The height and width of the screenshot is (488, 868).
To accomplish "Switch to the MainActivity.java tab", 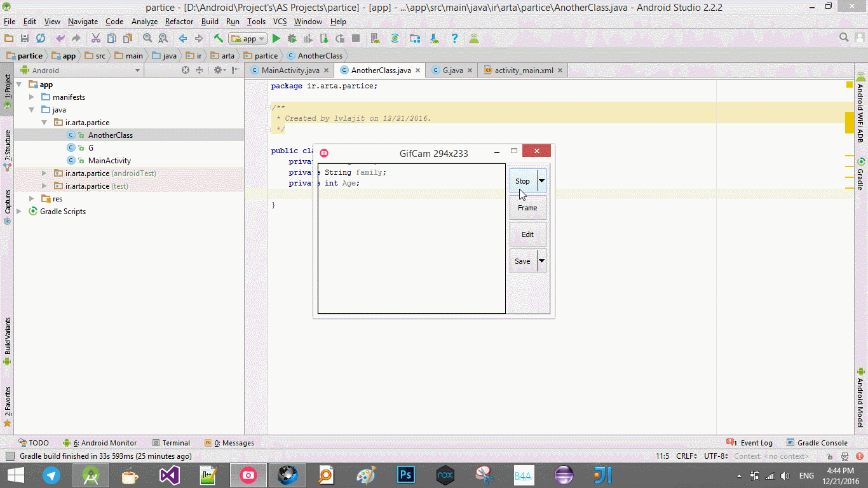I will pyautogui.click(x=290, y=71).
